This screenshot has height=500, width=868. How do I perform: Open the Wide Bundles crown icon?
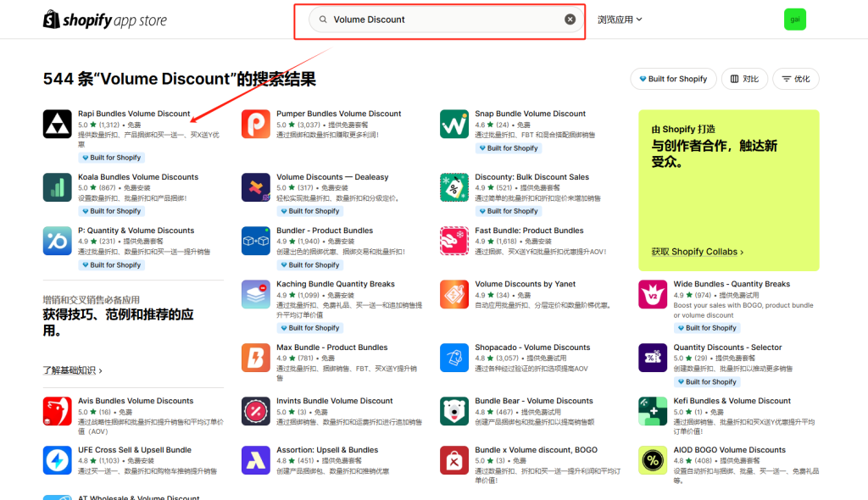[652, 296]
